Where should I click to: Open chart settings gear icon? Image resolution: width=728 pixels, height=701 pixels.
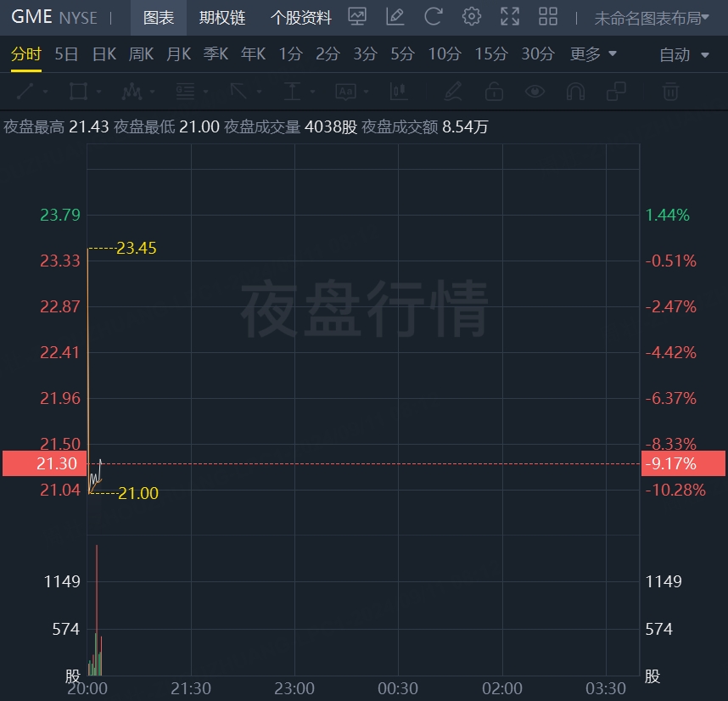click(471, 17)
